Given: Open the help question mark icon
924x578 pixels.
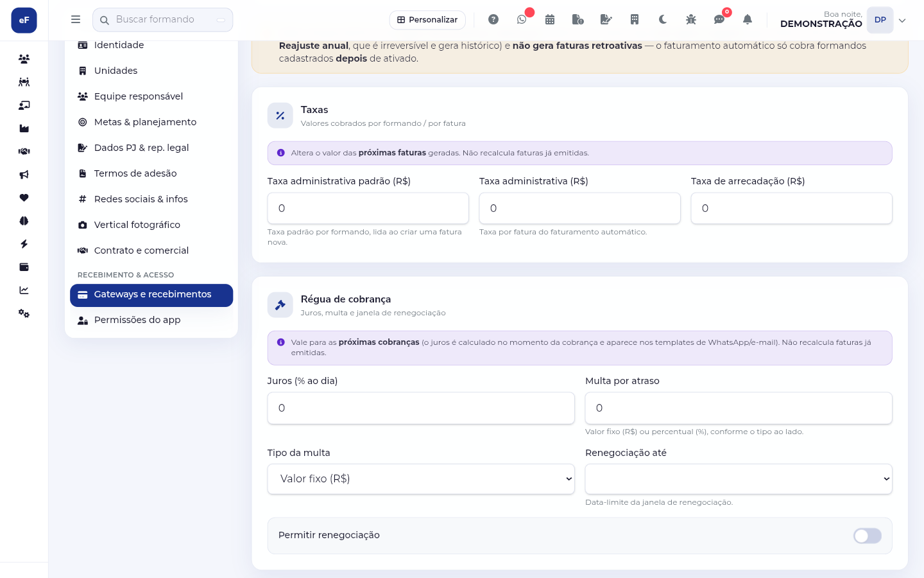Looking at the screenshot, I should click(x=493, y=19).
